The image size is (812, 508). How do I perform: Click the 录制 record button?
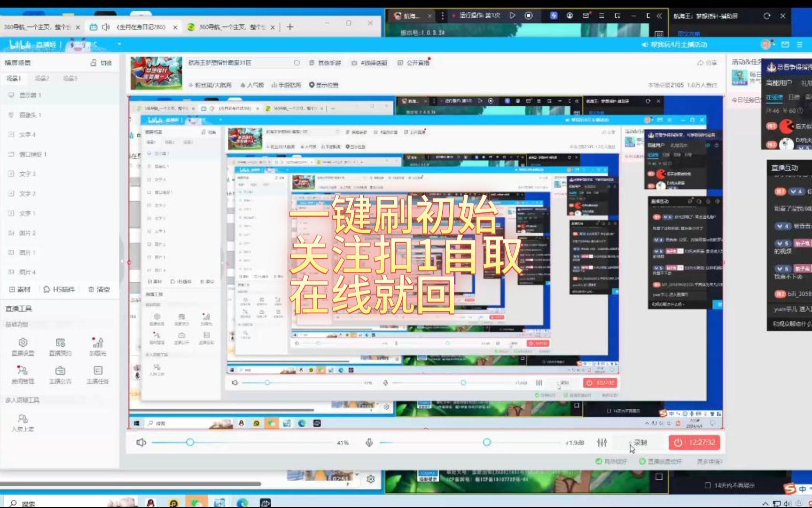pos(640,442)
